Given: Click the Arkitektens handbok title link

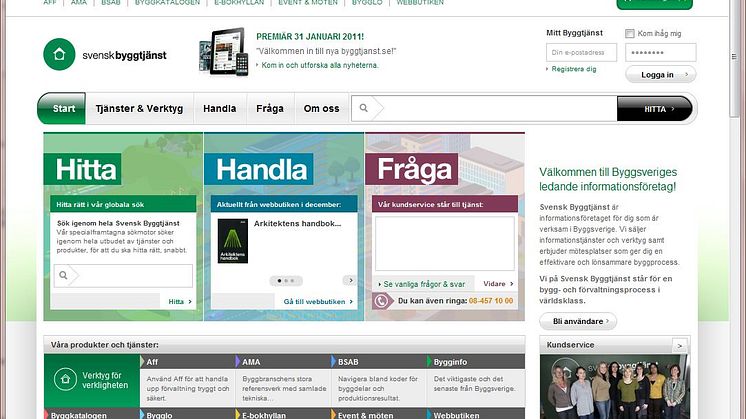Looking at the screenshot, I should tap(297, 224).
